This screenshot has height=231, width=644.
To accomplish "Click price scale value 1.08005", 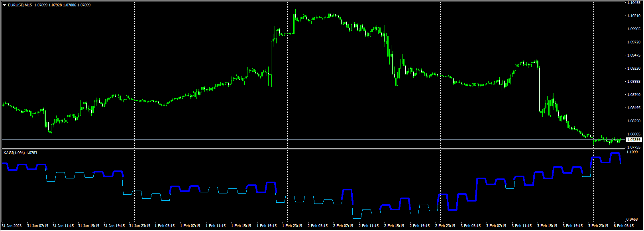I will (634, 134).
